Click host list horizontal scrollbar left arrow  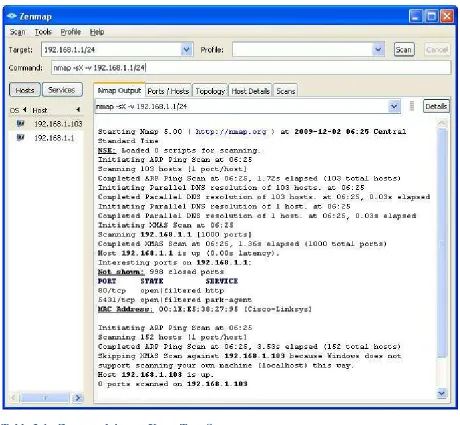pyautogui.click(x=14, y=398)
